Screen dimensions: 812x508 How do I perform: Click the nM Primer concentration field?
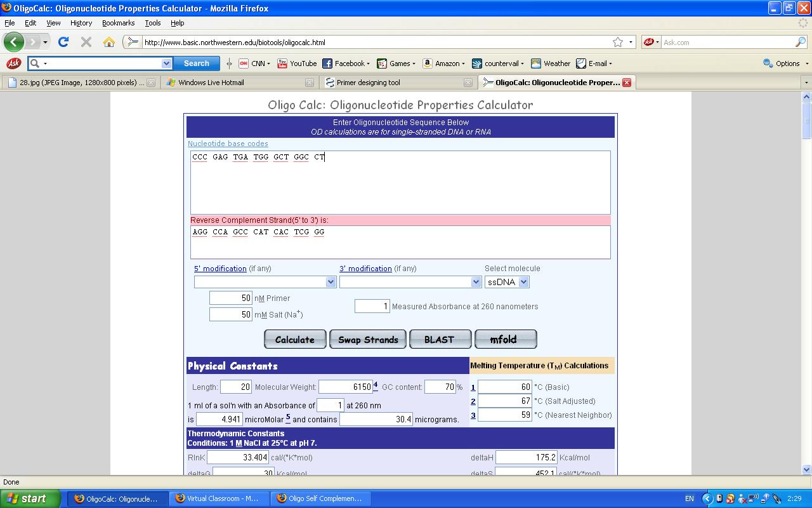coord(231,298)
